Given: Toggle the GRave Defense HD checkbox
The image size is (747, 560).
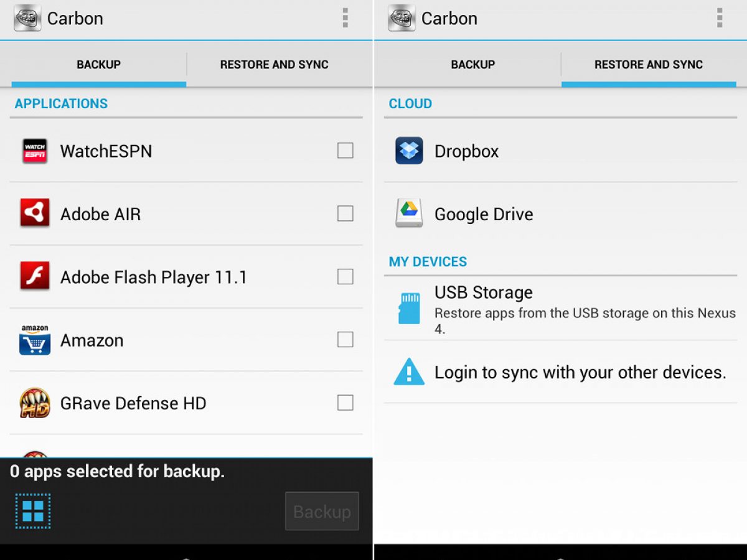Looking at the screenshot, I should coord(345,403).
